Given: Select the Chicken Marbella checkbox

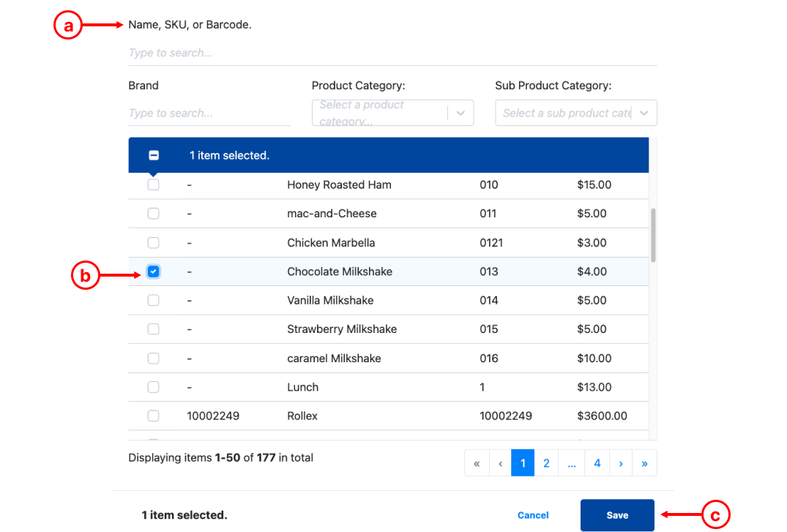Looking at the screenshot, I should pos(154,243).
